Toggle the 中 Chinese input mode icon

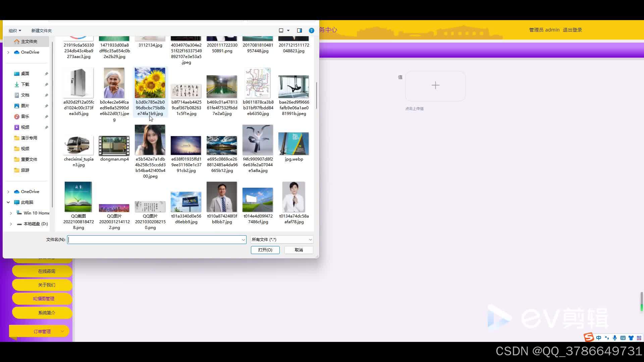click(599, 338)
